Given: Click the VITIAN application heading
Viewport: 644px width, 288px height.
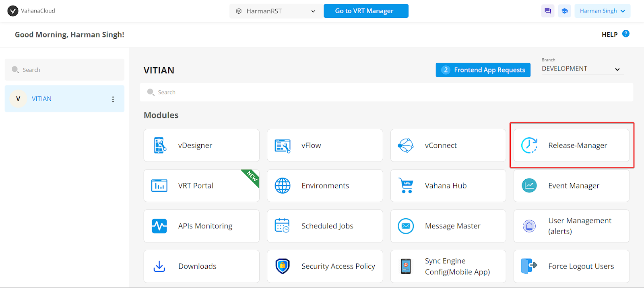Looking at the screenshot, I should (159, 70).
